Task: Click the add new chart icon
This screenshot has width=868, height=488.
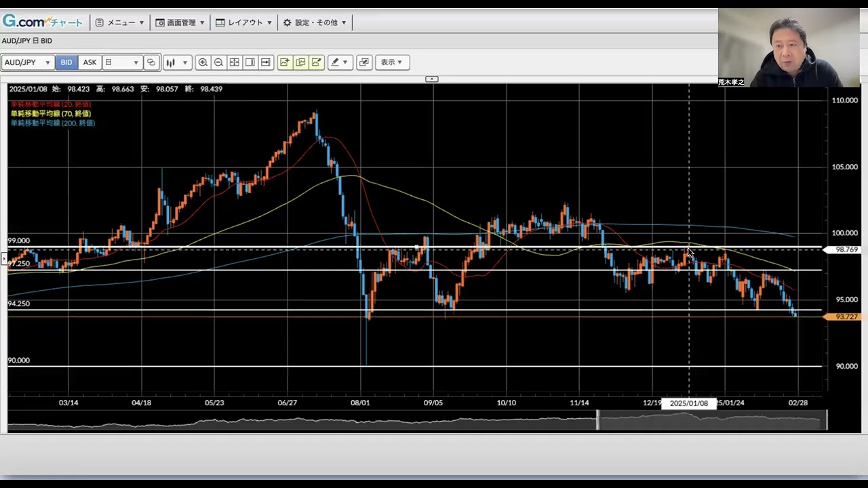Action: [x=284, y=62]
